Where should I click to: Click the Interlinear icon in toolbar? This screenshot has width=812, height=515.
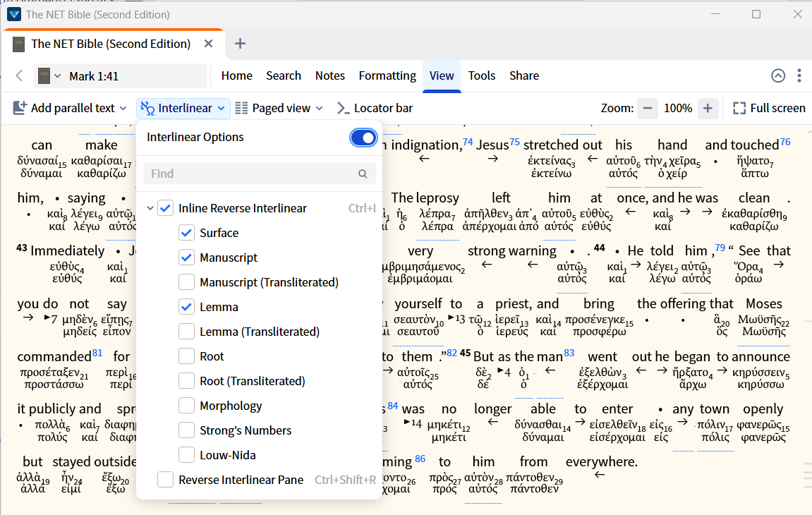(147, 108)
